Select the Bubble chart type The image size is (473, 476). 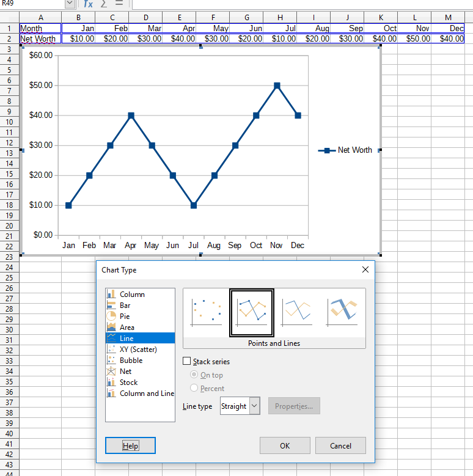(131, 361)
